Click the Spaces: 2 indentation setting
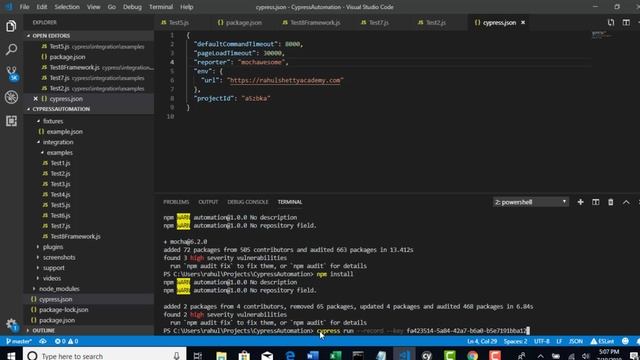The image size is (640, 360). [x=515, y=341]
